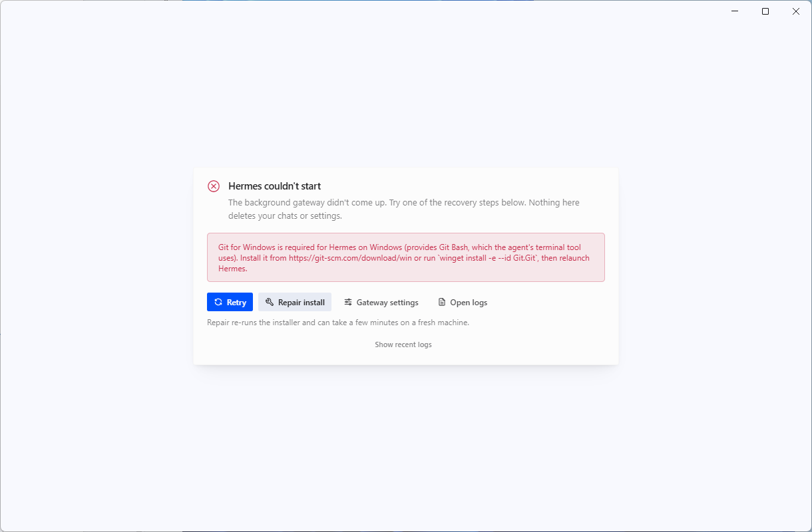This screenshot has height=532, width=812.
Task: Expand Show recent logs
Action: (x=403, y=344)
